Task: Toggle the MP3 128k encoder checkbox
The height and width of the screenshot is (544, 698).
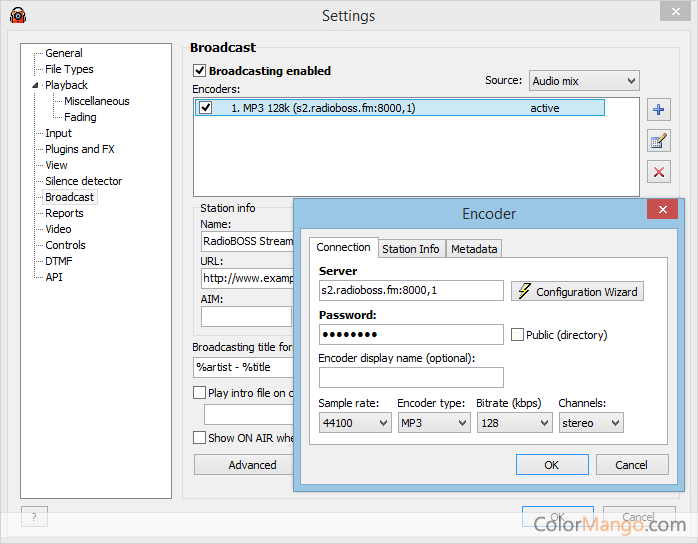Action: 206,108
